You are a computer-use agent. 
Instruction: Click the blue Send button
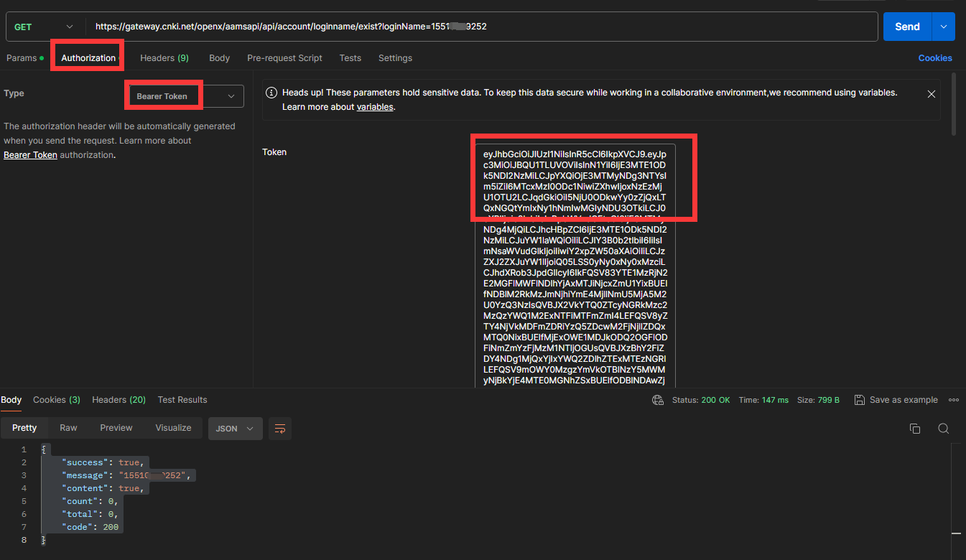907,27
